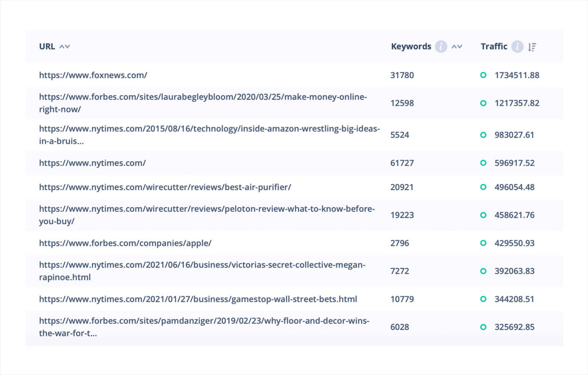The width and height of the screenshot is (588, 375).
Task: Select keywords value 2796
Action: click(x=400, y=243)
